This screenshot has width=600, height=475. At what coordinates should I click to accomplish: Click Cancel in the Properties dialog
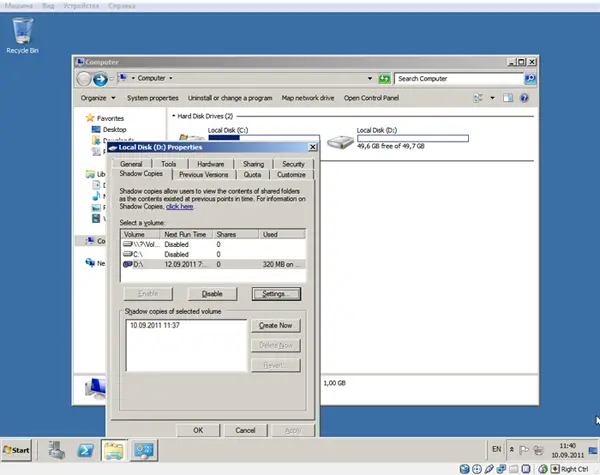coord(245,430)
